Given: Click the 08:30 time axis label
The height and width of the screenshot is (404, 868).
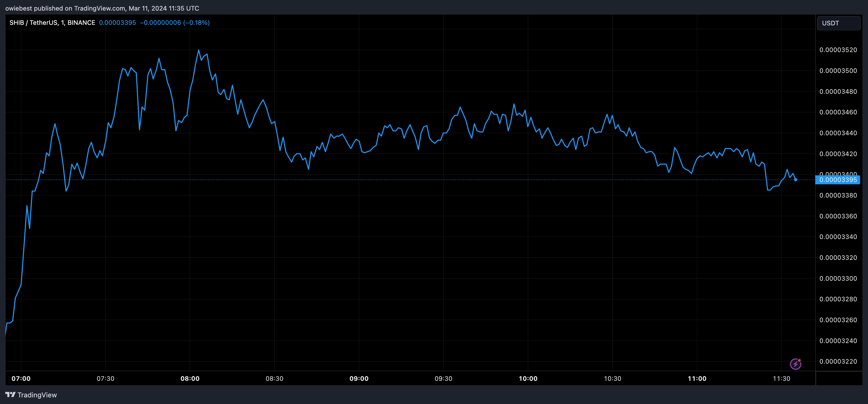Looking at the screenshot, I should pos(274,379).
